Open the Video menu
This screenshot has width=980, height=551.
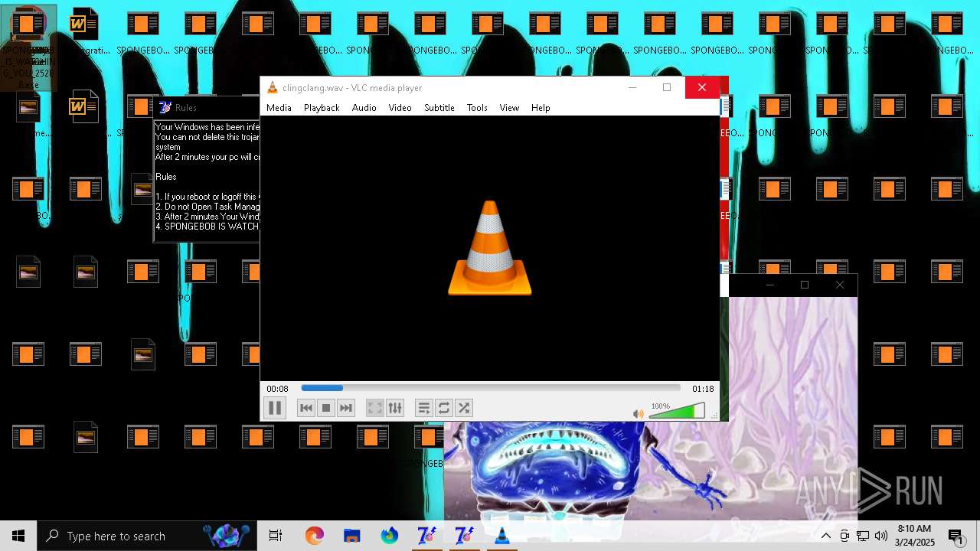coord(400,108)
